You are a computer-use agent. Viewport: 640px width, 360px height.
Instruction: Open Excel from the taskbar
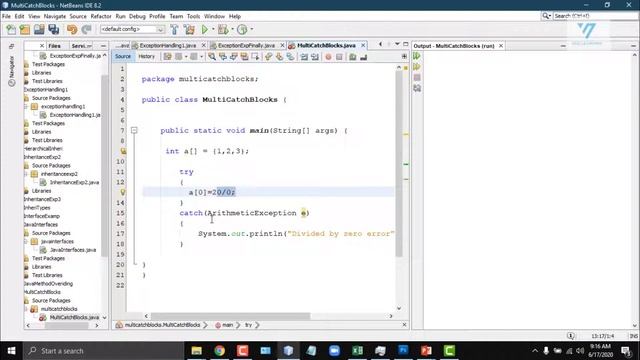tap(358, 351)
